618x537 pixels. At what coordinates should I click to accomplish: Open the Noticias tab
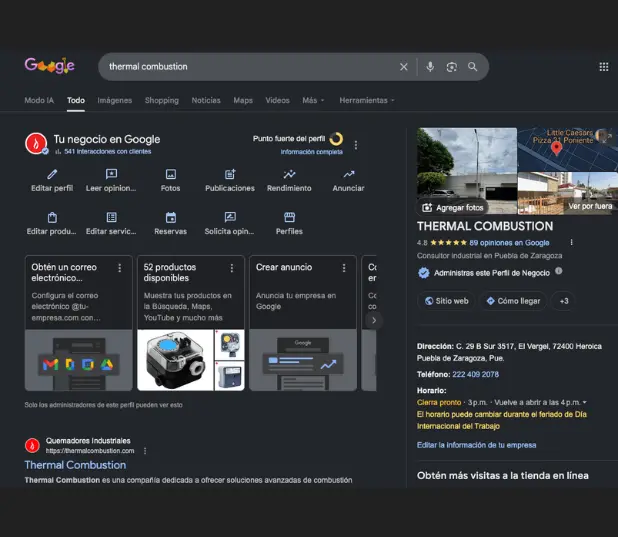pos(206,100)
